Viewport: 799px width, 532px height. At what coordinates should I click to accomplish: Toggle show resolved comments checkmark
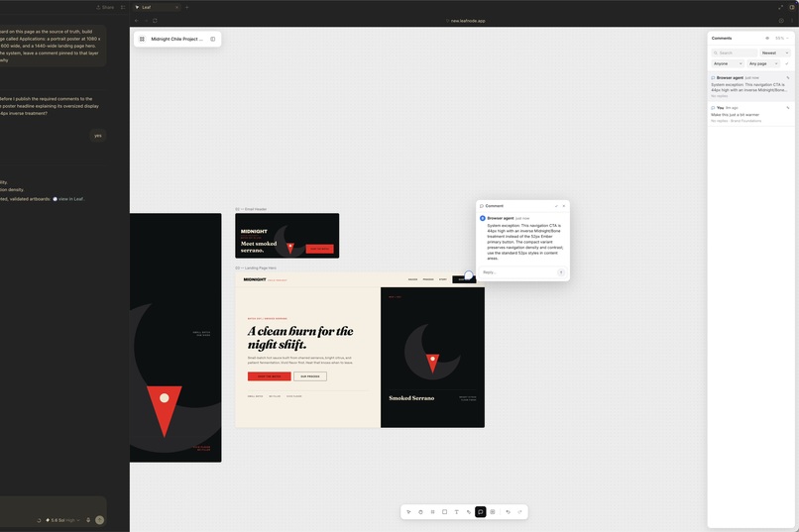[x=787, y=63]
